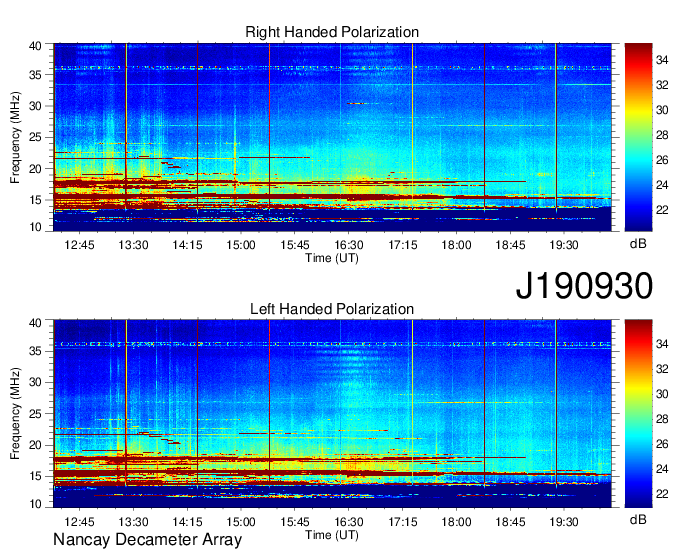Click the 16:30 tick of Left Handed plot
Image resolution: width=680 pixels, height=552 pixels.
pyautogui.click(x=349, y=522)
